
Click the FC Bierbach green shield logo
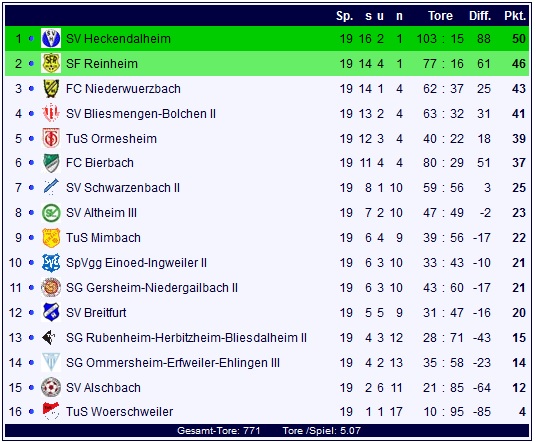point(51,163)
